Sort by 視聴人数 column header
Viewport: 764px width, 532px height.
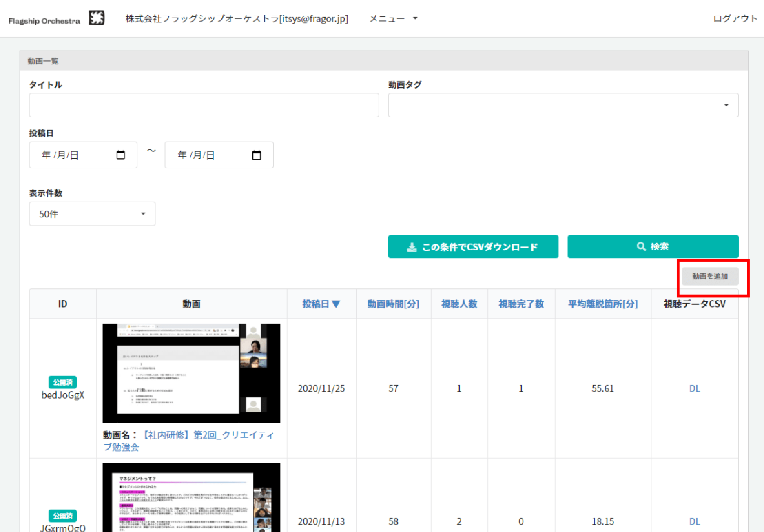pyautogui.click(x=459, y=304)
